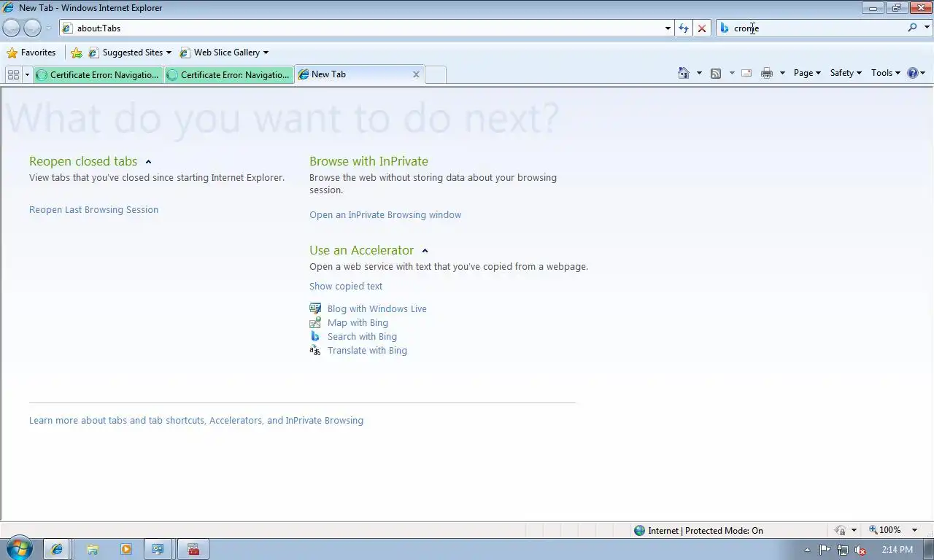934x560 pixels.
Task: Click Add to Favorites Bar icon
Action: pyautogui.click(x=77, y=52)
